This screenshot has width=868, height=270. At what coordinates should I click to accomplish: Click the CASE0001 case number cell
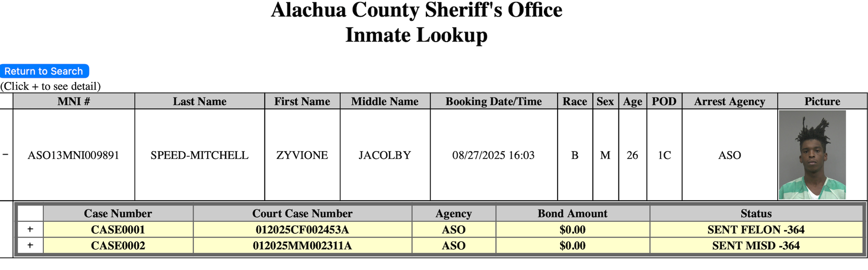coord(118,230)
